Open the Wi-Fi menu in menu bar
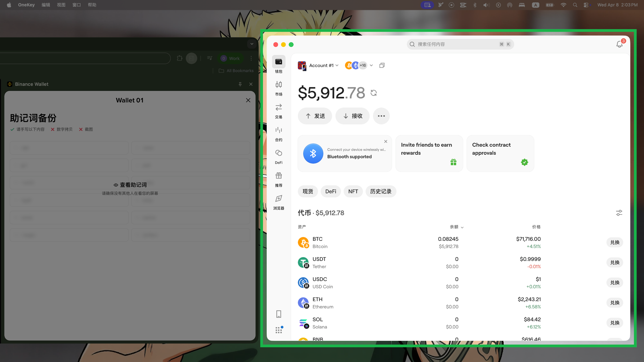This screenshot has height=362, width=644. pos(563,5)
